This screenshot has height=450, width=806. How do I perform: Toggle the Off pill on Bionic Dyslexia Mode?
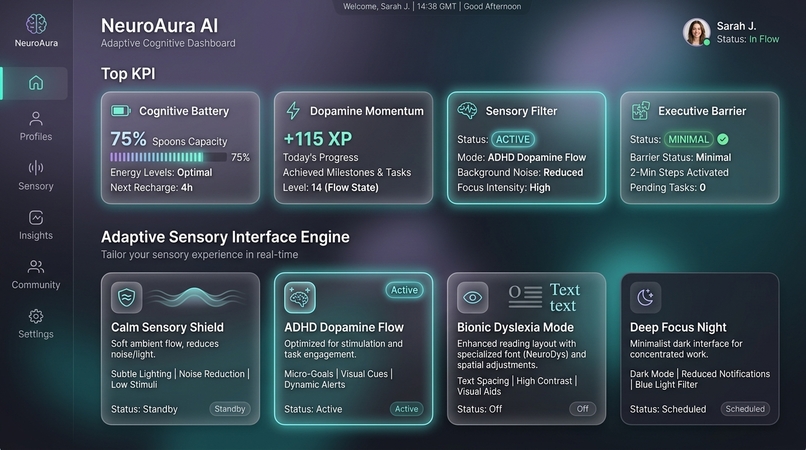(582, 409)
